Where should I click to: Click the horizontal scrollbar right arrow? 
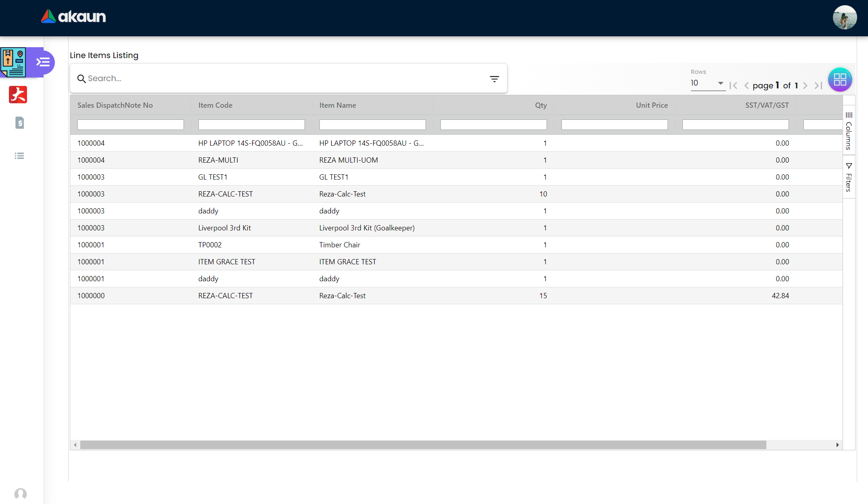(x=837, y=445)
